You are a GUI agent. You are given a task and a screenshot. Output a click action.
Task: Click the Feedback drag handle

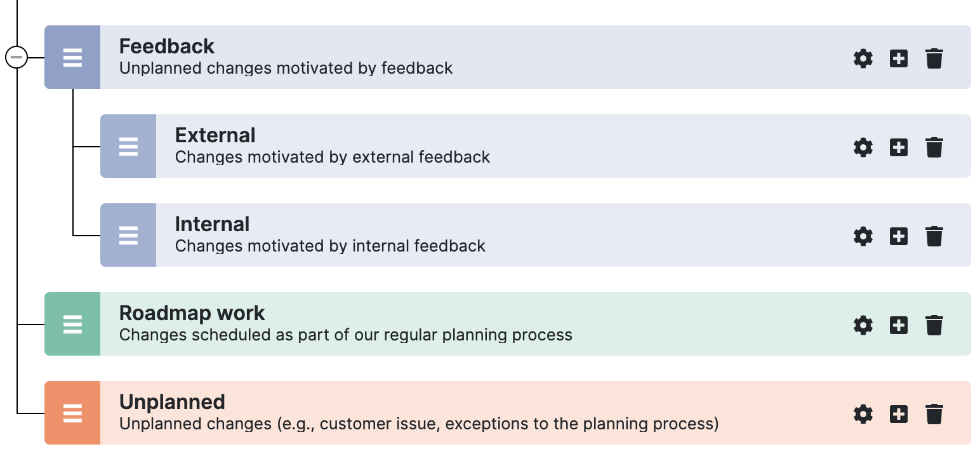pyautogui.click(x=72, y=57)
